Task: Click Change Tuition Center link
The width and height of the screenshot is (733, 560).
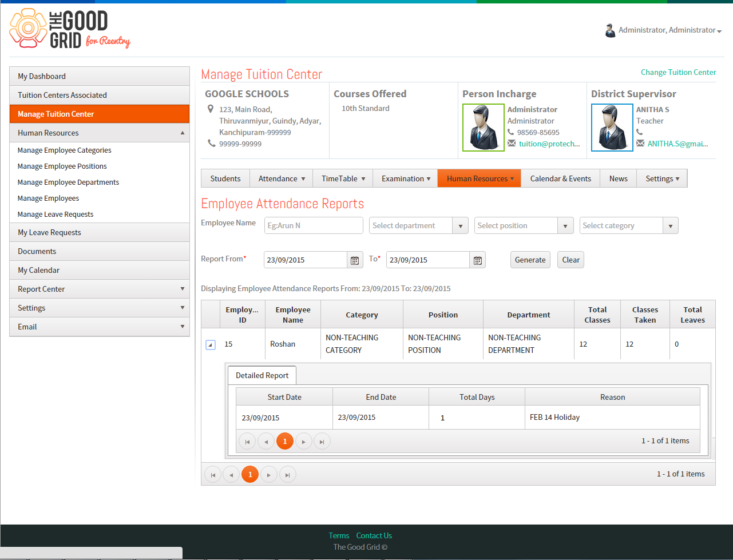Action: click(679, 72)
